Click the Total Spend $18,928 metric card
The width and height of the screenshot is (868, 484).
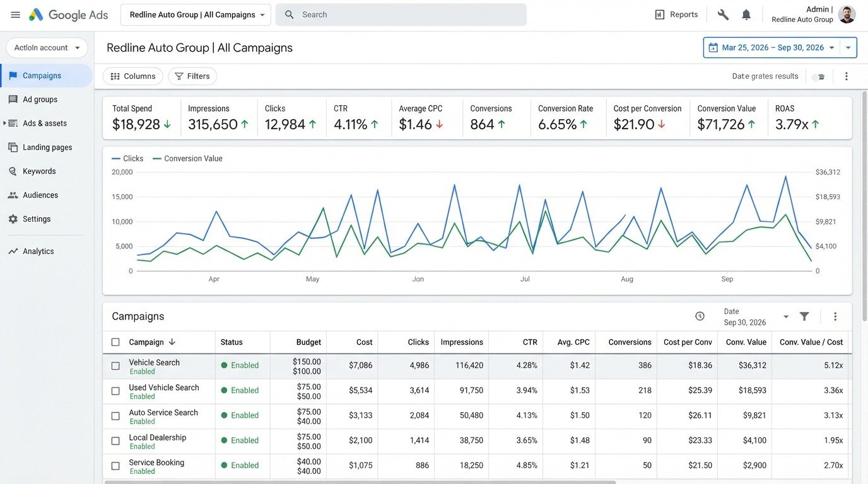142,118
